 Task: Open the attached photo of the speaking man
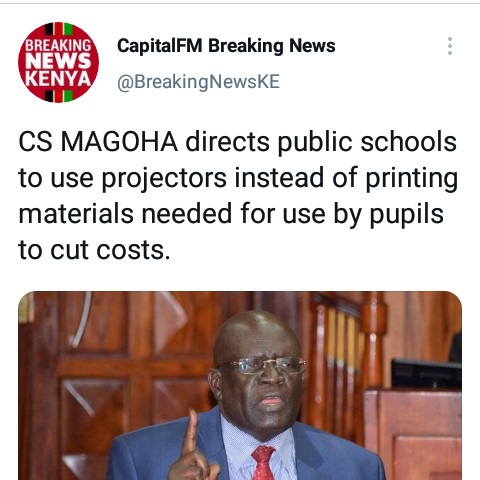point(240,386)
